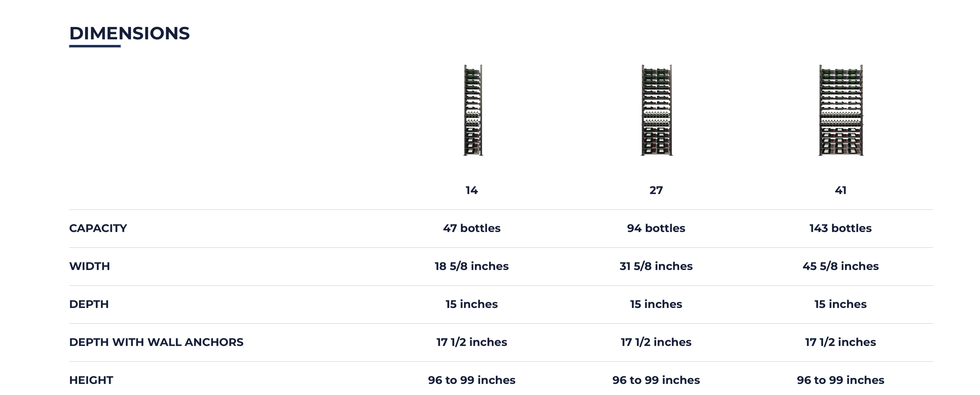980x395 pixels.
Task: Click the 94 bottles capacity value
Action: click(656, 228)
